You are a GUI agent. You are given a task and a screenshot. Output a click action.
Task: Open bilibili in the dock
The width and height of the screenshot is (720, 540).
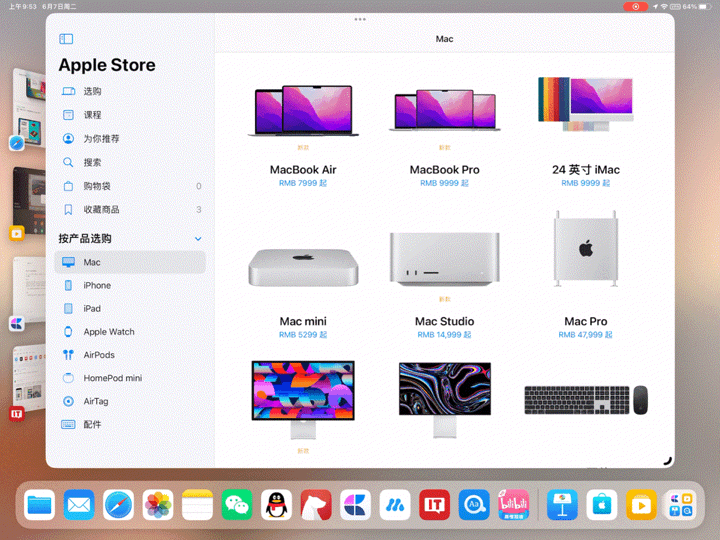pos(513,505)
